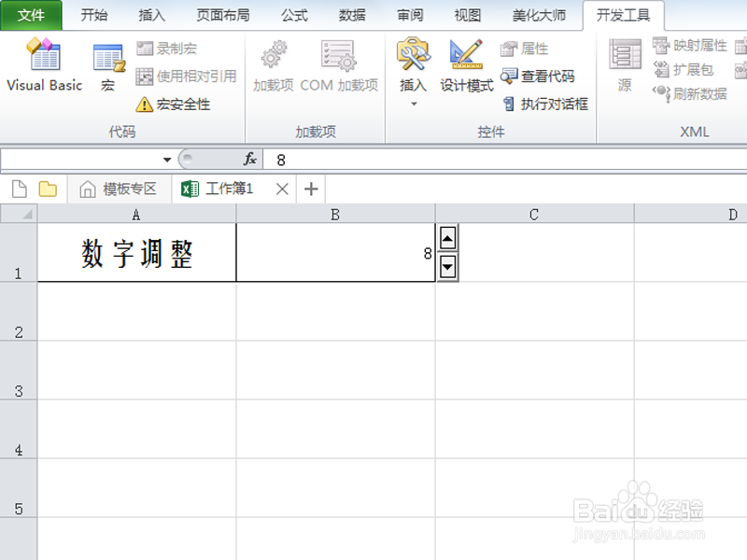Select cell B1 containing 8
The height and width of the screenshot is (560, 747).
coord(335,252)
